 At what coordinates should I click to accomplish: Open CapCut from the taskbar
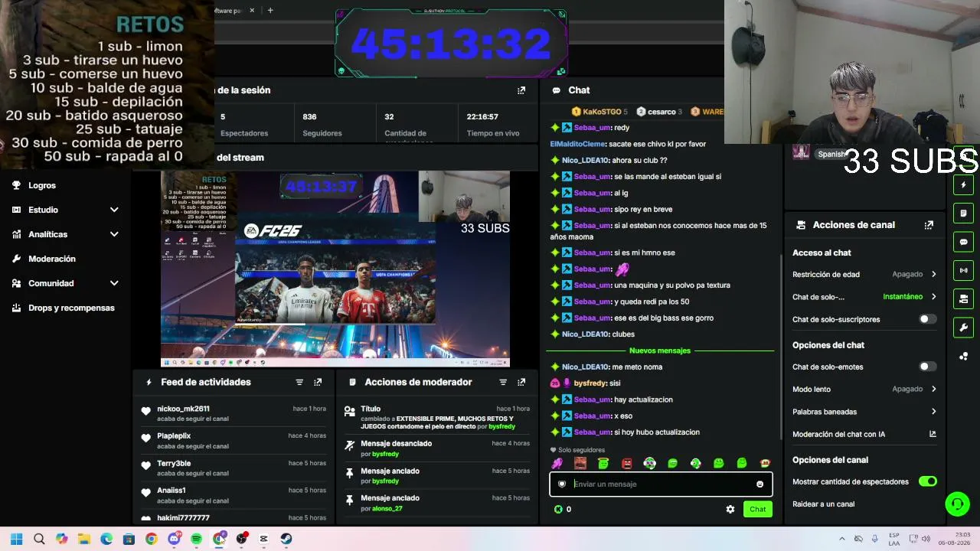coord(263,539)
